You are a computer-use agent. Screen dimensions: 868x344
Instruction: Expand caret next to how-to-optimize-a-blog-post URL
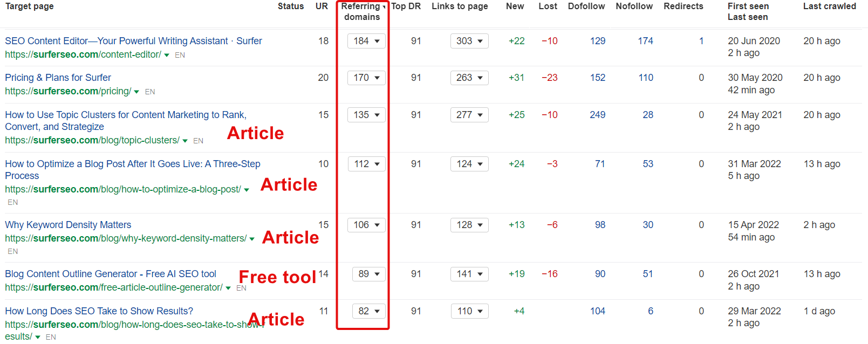point(247,190)
